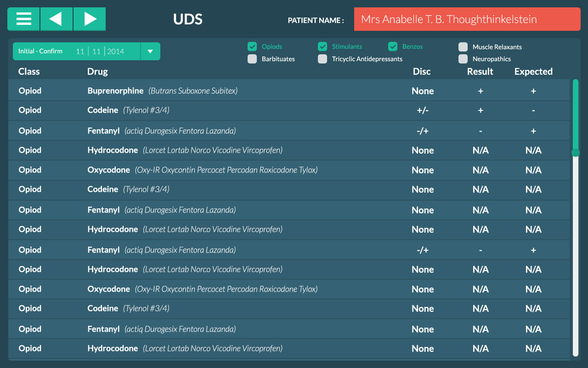Go to next page with right arrow
The width and height of the screenshot is (588, 368).
pyautogui.click(x=90, y=19)
